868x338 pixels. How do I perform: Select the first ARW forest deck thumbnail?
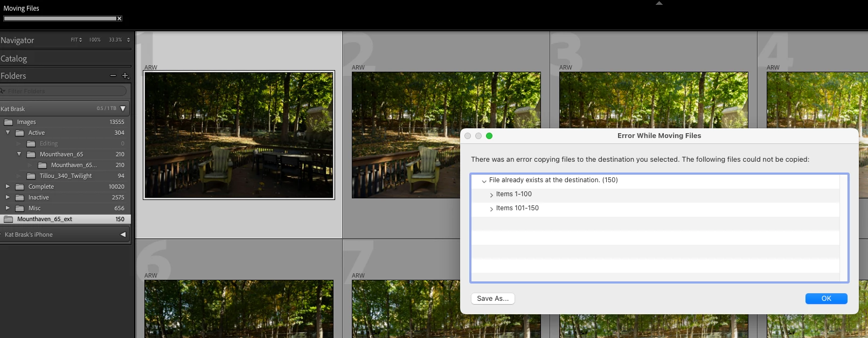click(x=239, y=135)
